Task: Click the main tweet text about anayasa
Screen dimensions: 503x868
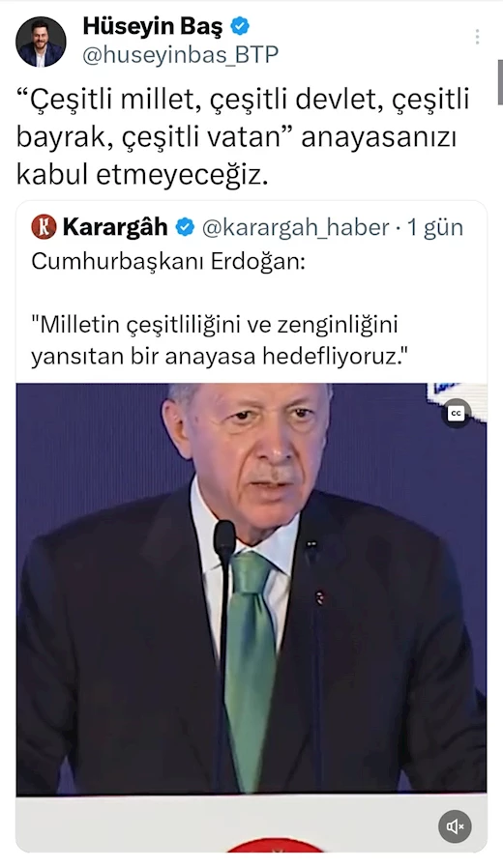Action: click(x=242, y=137)
